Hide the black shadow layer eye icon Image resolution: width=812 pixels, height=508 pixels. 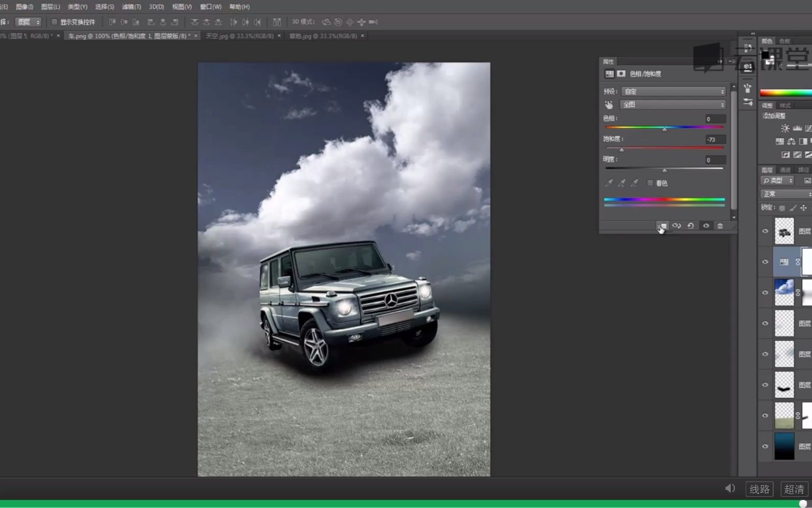[x=765, y=385]
